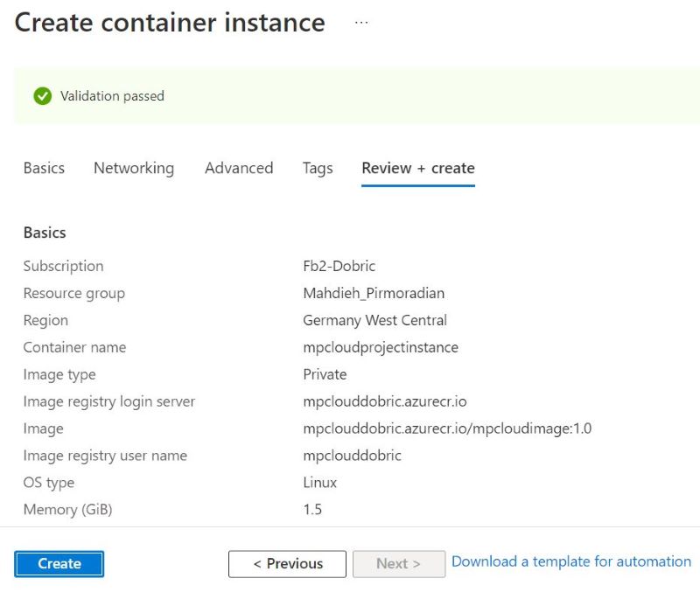The width and height of the screenshot is (700, 592).
Task: Click the green validation passed checkmark icon
Action: click(43, 96)
